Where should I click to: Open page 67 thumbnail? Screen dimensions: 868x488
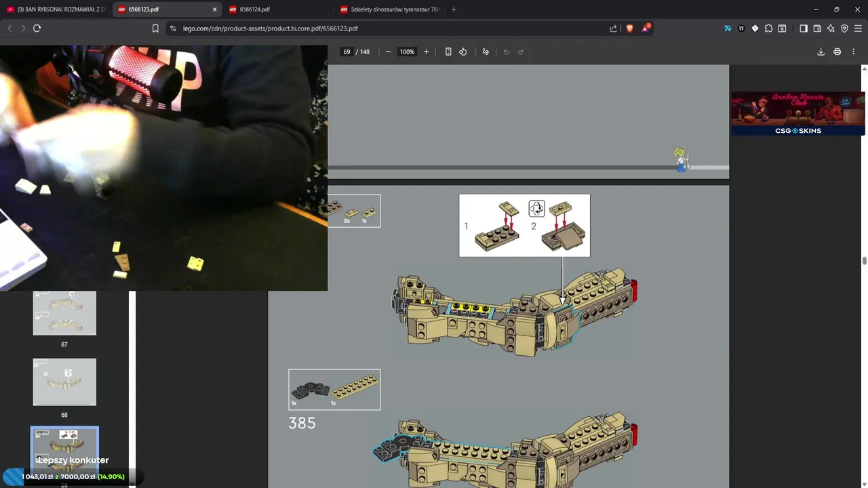[64, 313]
